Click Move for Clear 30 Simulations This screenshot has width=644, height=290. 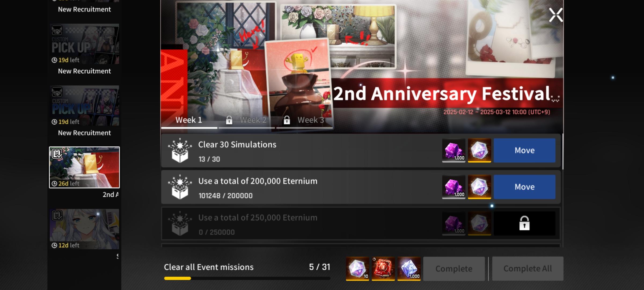pos(524,150)
